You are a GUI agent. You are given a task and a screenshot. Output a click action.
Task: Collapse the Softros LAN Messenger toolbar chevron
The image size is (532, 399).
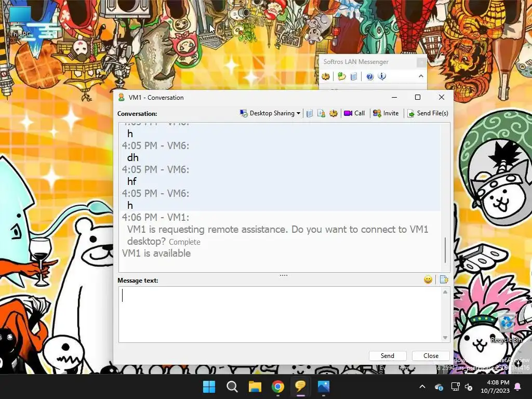coord(421,76)
